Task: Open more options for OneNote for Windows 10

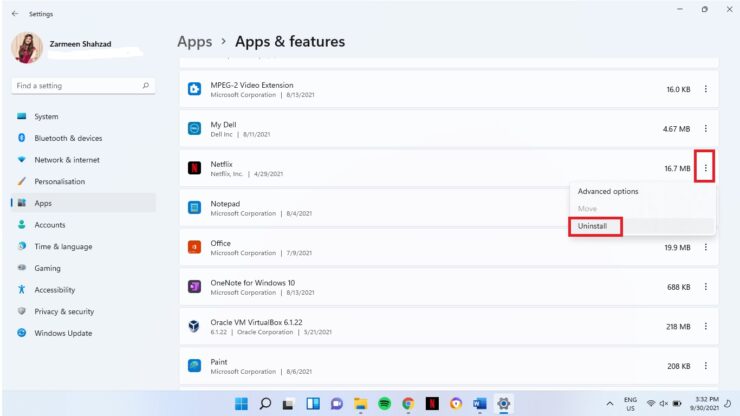Action: point(706,287)
